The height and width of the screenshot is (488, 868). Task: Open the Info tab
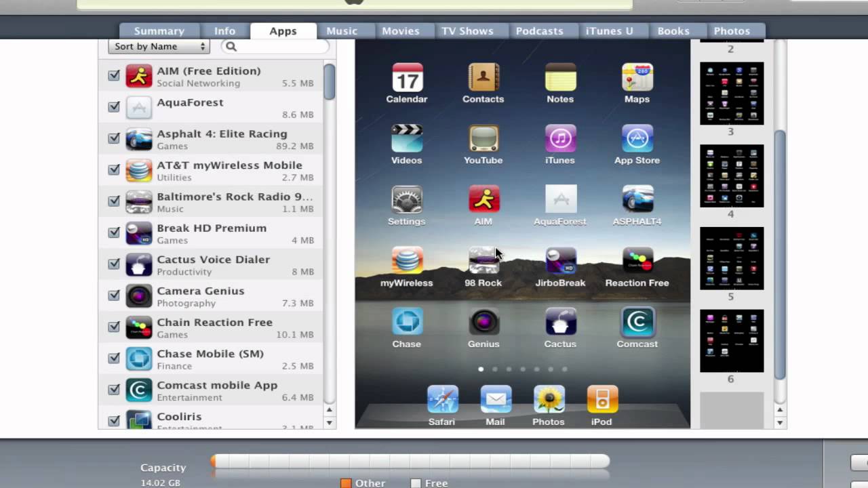pyautogui.click(x=225, y=31)
